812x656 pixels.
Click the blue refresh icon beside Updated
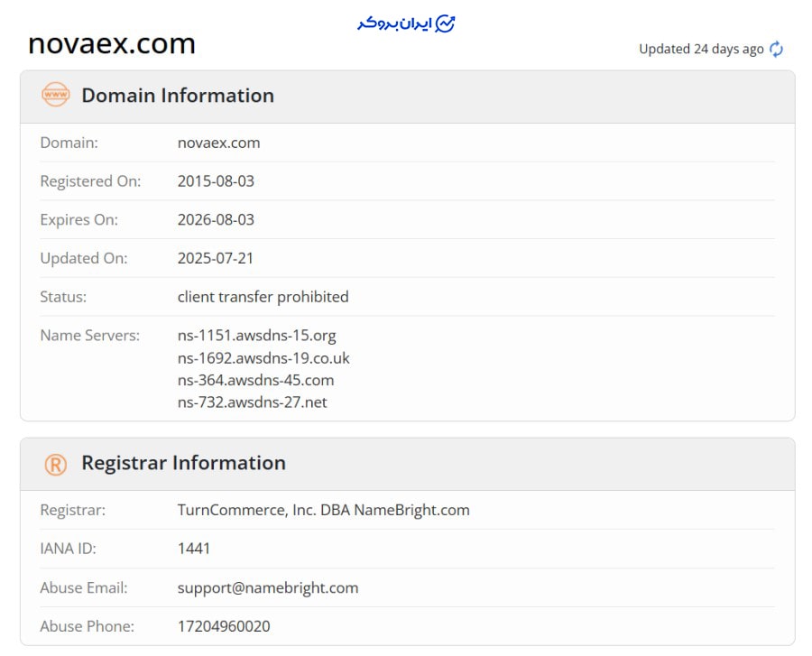776,50
